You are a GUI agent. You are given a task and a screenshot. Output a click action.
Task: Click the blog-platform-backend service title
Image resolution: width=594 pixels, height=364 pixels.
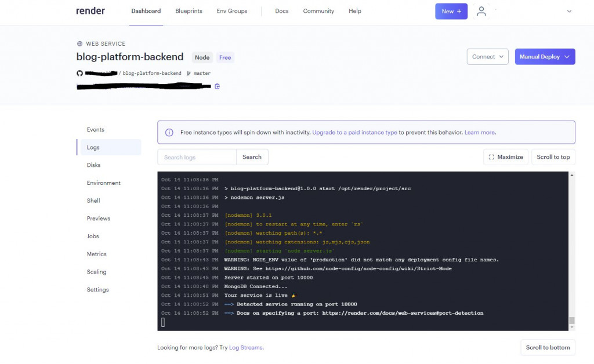pos(130,57)
